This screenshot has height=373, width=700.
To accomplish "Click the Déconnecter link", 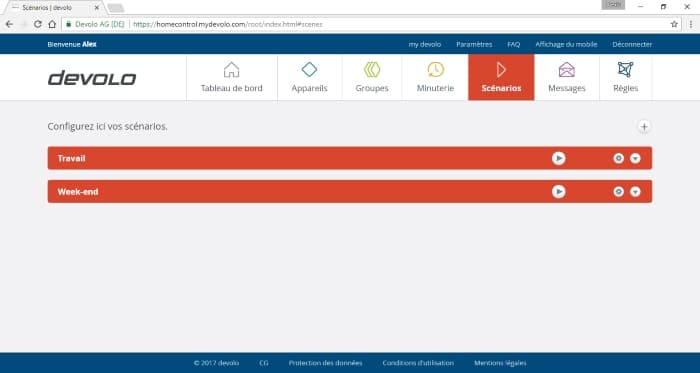I will 632,44.
